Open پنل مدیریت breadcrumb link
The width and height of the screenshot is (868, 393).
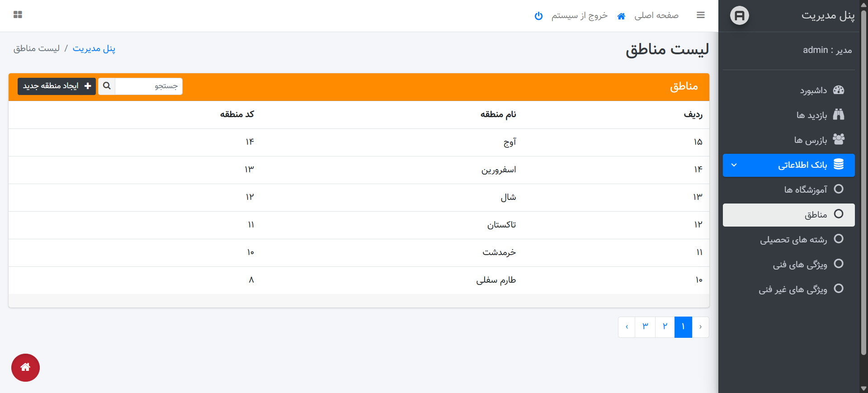(x=94, y=48)
